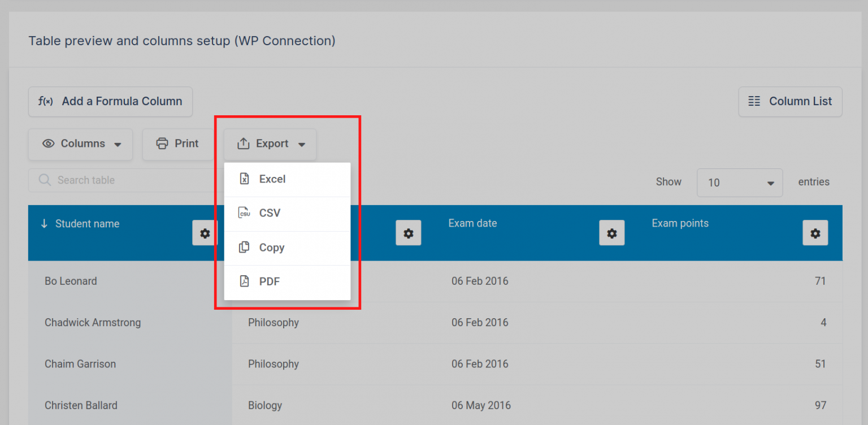The height and width of the screenshot is (425, 868).
Task: Open the Columns visibility dropdown
Action: click(x=80, y=144)
